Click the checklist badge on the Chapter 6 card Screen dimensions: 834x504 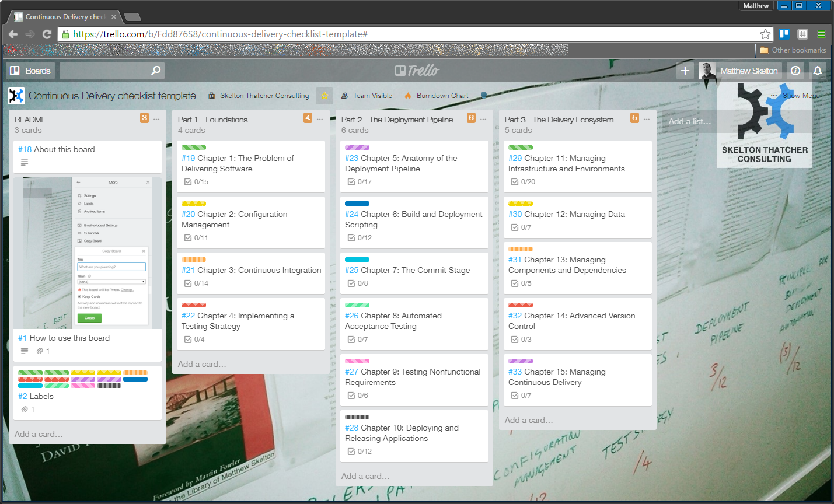coord(360,238)
